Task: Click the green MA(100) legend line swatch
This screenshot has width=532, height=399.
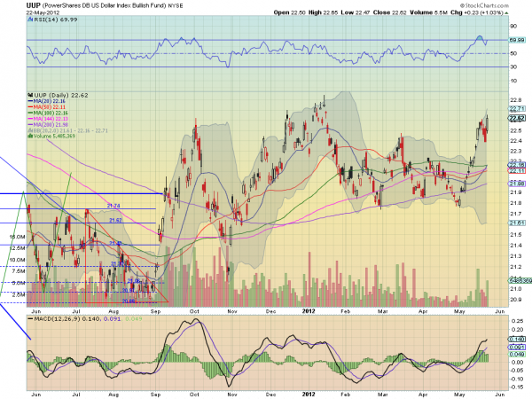Action: click(x=30, y=113)
